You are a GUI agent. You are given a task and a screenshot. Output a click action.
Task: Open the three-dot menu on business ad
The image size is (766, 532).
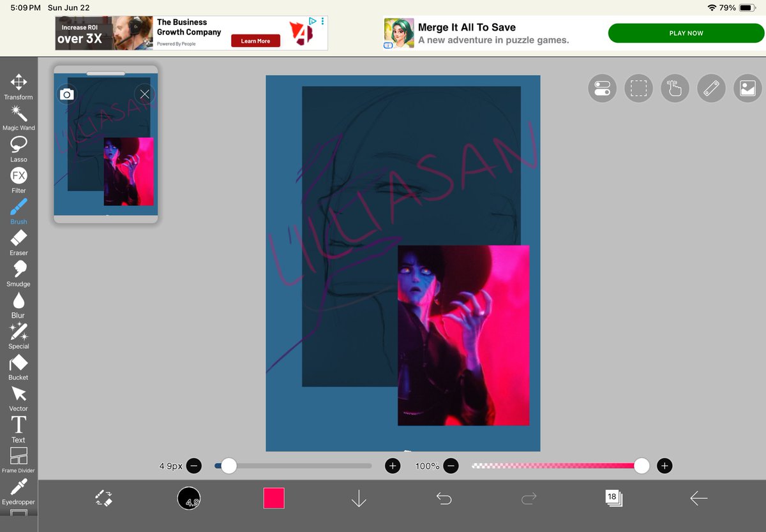coord(323,21)
